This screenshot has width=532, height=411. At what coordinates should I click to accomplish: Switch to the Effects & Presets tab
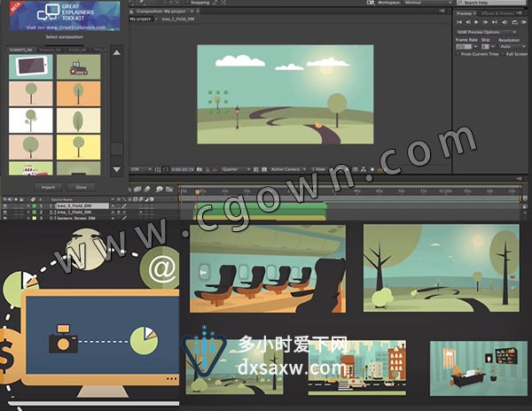click(497, 13)
